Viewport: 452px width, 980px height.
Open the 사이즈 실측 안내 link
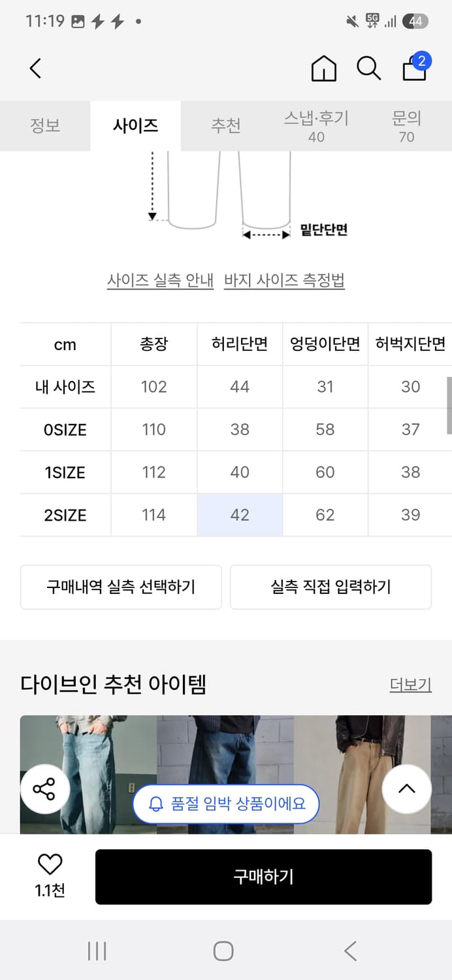161,279
